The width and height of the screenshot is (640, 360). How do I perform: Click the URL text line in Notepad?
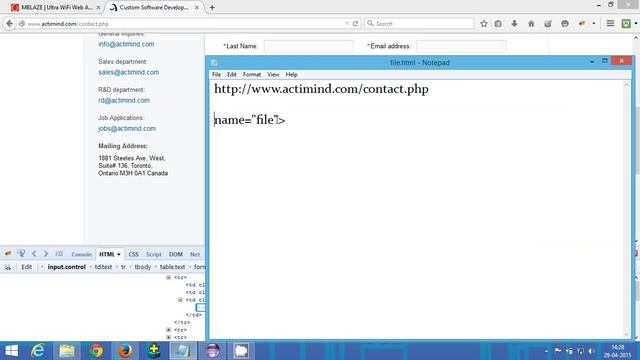(x=321, y=89)
